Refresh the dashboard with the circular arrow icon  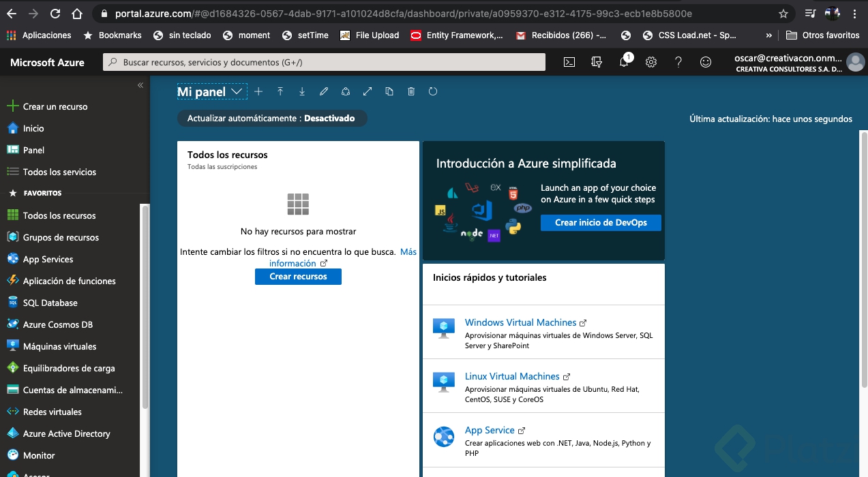(433, 91)
